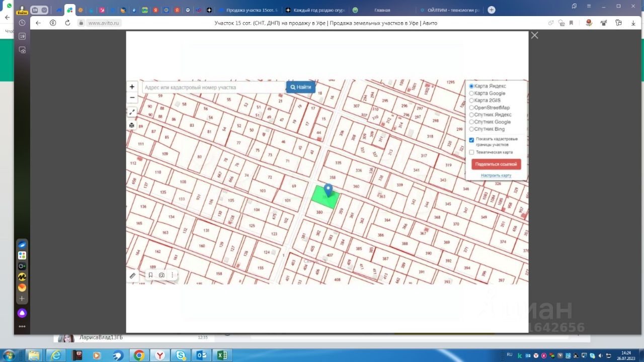Open Skype from taskbar
This screenshot has height=362, width=644.
click(x=181, y=355)
